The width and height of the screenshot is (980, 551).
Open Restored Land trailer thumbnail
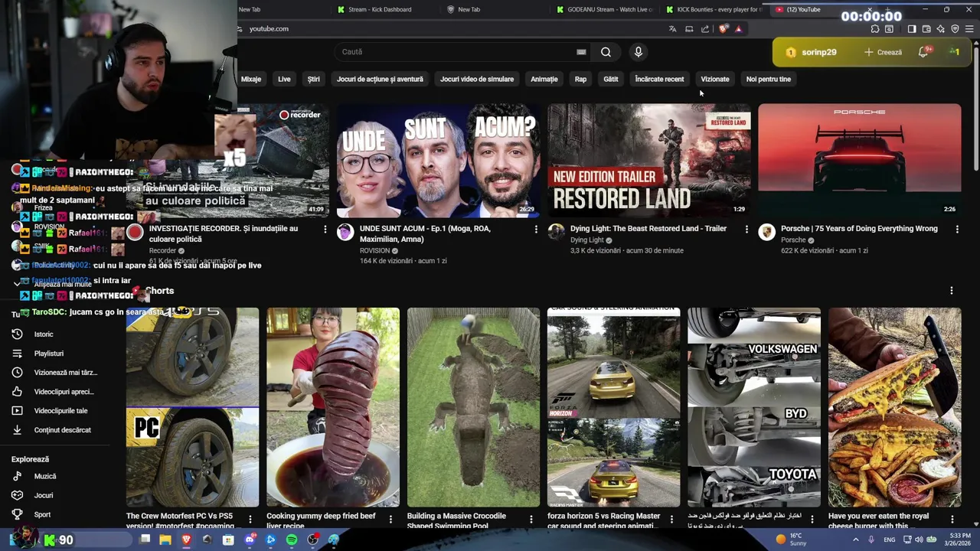coord(648,161)
